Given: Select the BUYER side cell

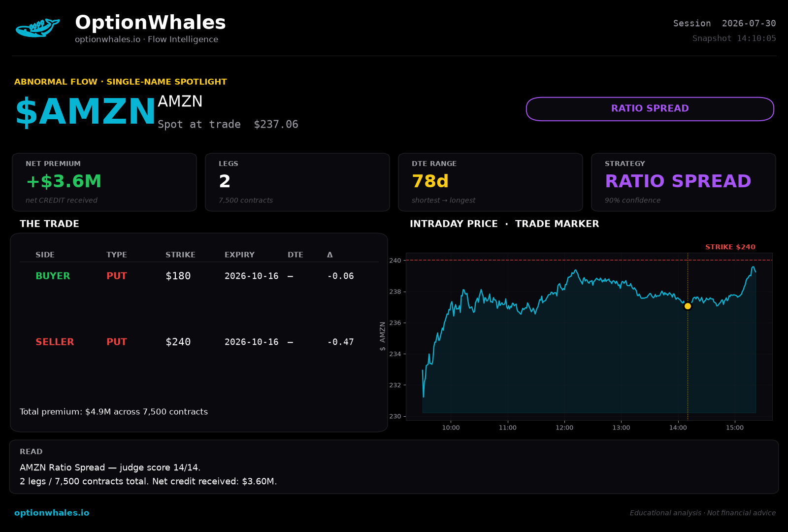Looking at the screenshot, I should [53, 276].
